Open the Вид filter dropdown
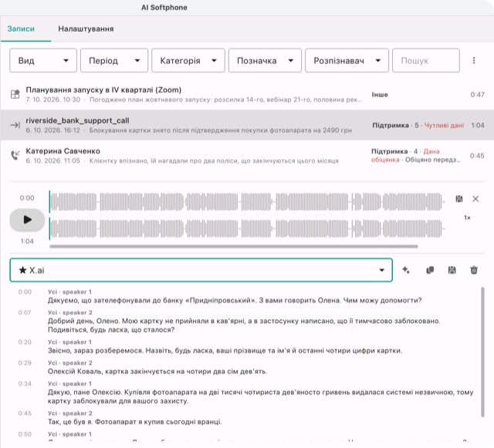 point(43,60)
